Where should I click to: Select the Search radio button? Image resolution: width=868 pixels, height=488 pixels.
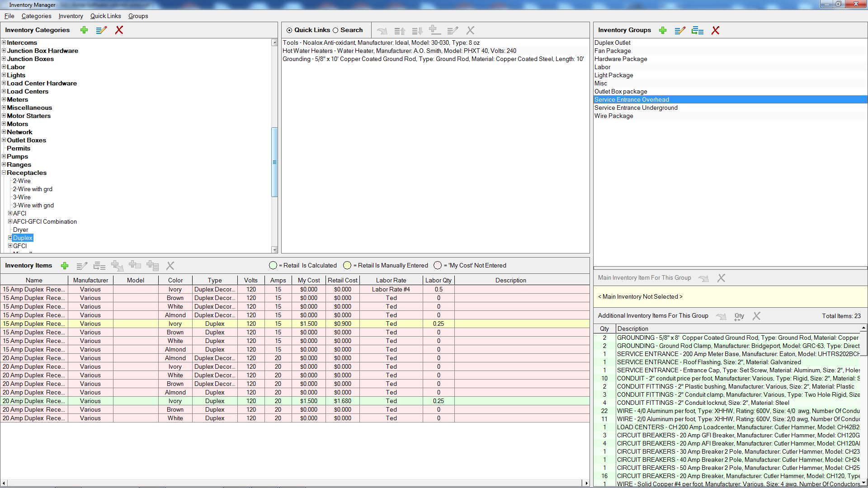(335, 30)
